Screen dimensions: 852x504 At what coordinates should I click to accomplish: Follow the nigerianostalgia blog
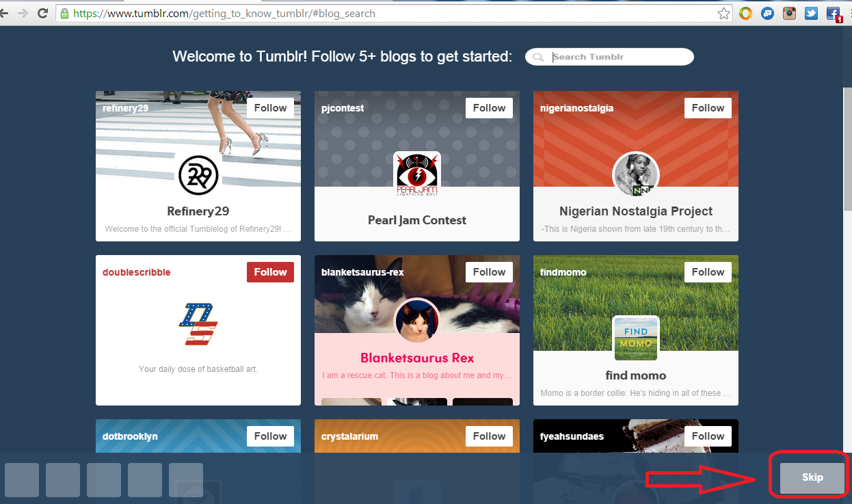pyautogui.click(x=708, y=107)
